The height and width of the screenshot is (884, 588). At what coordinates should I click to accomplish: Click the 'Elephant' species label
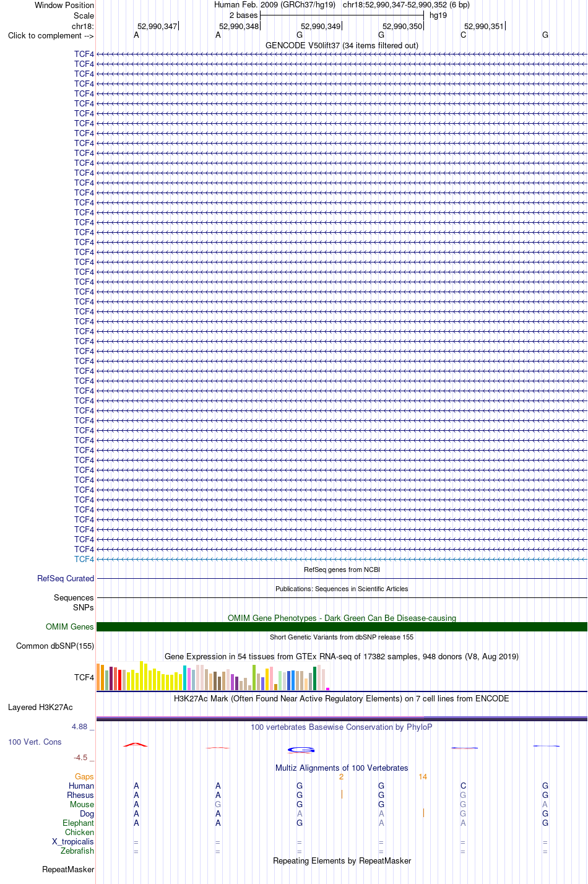79,823
